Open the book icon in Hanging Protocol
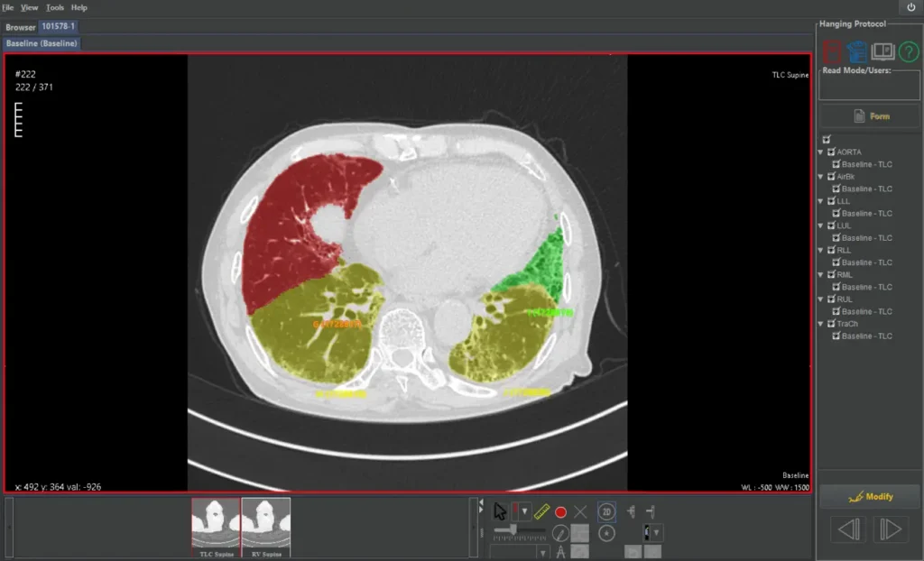Image resolution: width=924 pixels, height=561 pixels. (882, 52)
